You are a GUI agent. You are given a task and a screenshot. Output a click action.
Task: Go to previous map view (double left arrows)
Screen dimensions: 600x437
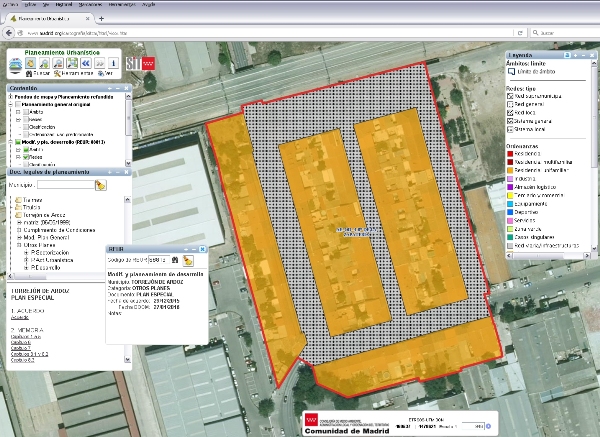(86, 63)
